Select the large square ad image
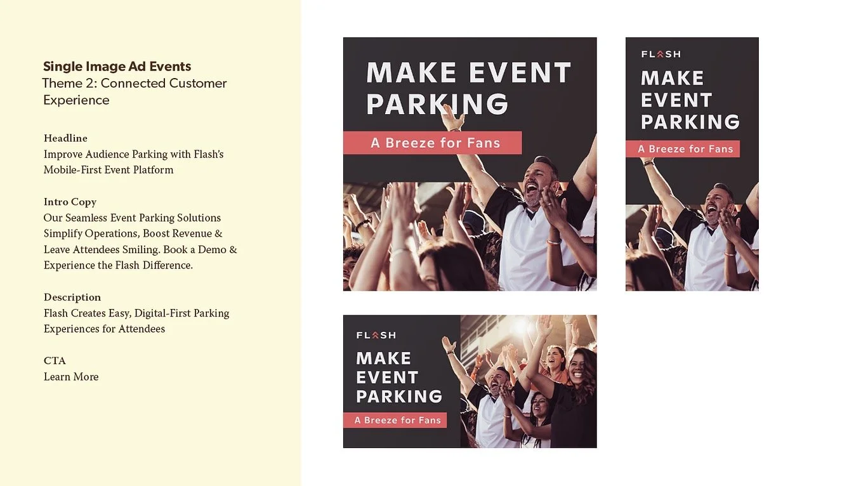The height and width of the screenshot is (486, 868). [470, 164]
